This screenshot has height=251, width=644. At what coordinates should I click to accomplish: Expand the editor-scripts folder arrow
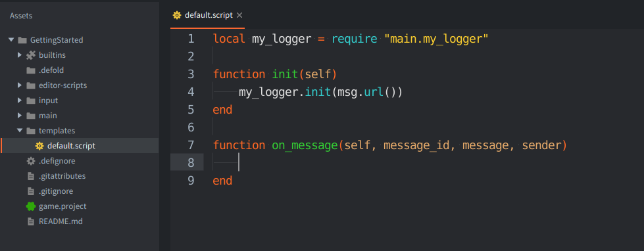(19, 85)
